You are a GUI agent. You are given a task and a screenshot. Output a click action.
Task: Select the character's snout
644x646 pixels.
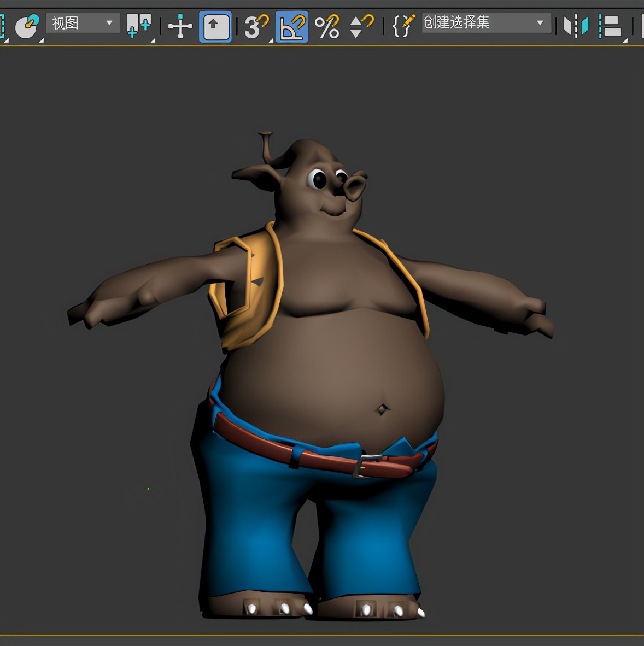coord(354,186)
